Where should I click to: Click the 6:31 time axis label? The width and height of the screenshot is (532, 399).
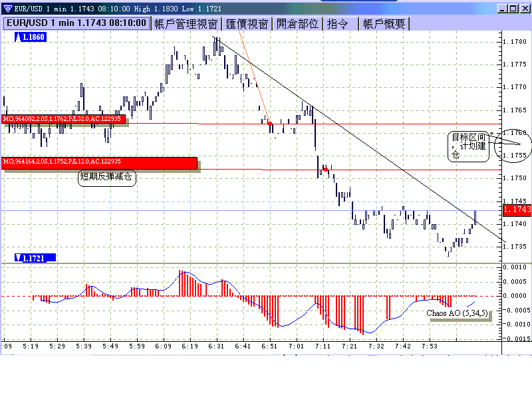(x=216, y=346)
